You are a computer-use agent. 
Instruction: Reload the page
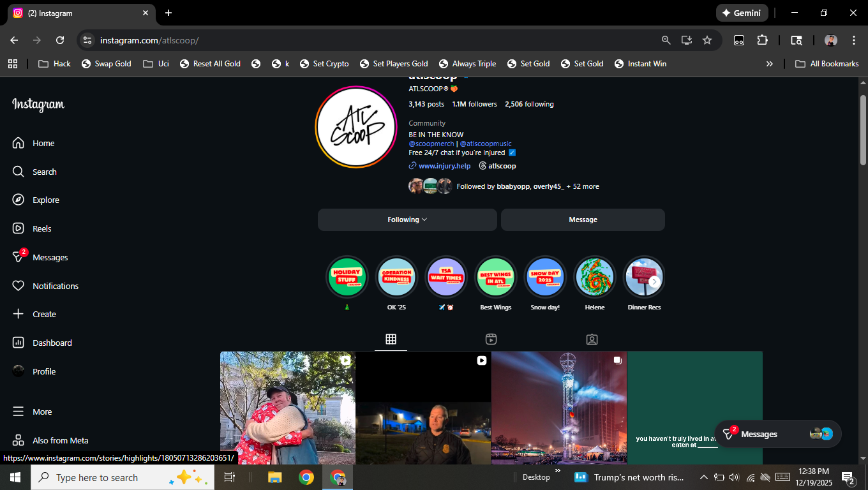(60, 40)
